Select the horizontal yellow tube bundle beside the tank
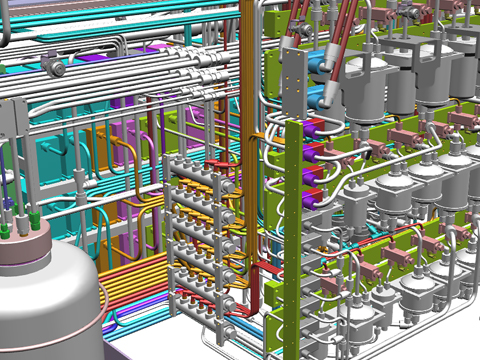Screen dimensions: 480x360 (x=133, y=277)
